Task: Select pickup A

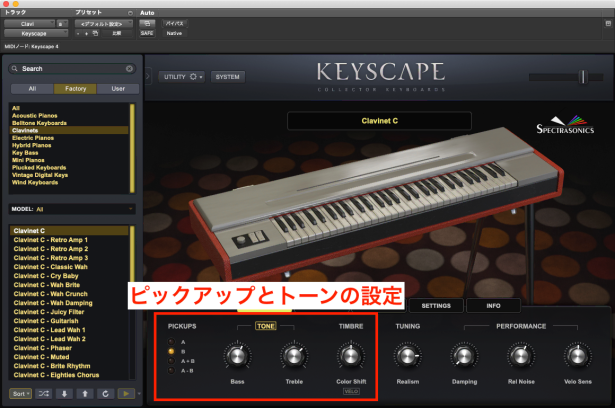Action: 171,342
